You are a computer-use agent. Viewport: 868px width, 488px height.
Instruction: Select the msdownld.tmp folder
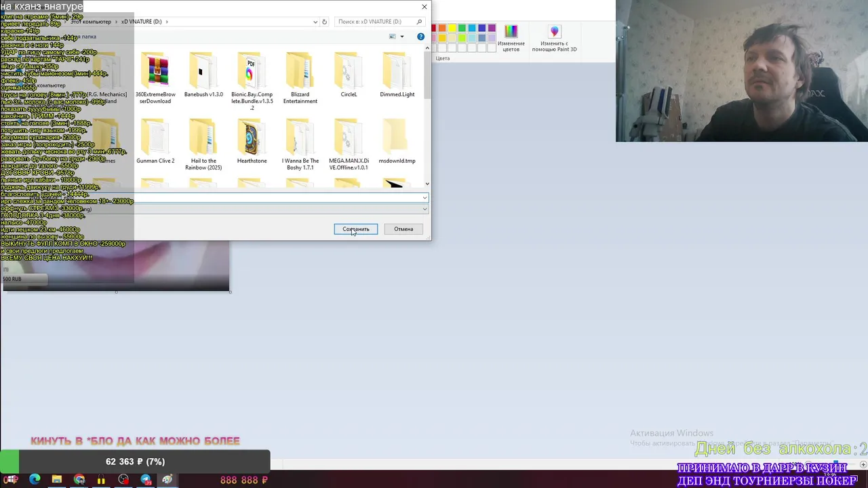[397, 142]
